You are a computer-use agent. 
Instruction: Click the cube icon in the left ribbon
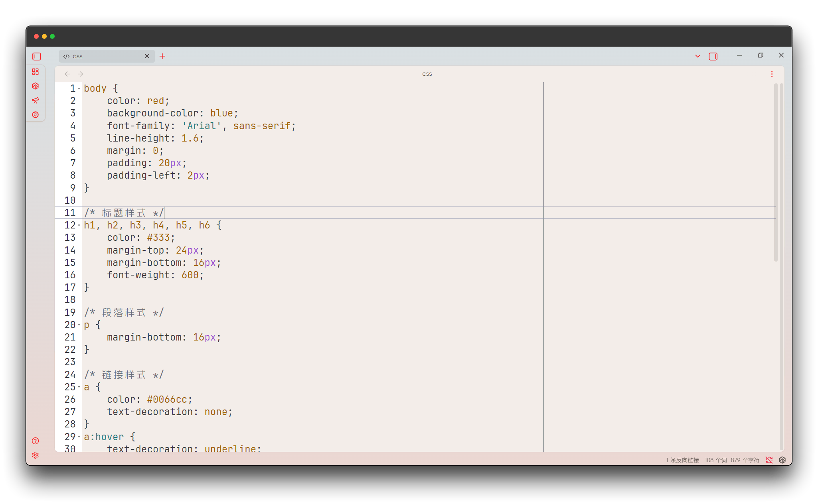(x=36, y=86)
